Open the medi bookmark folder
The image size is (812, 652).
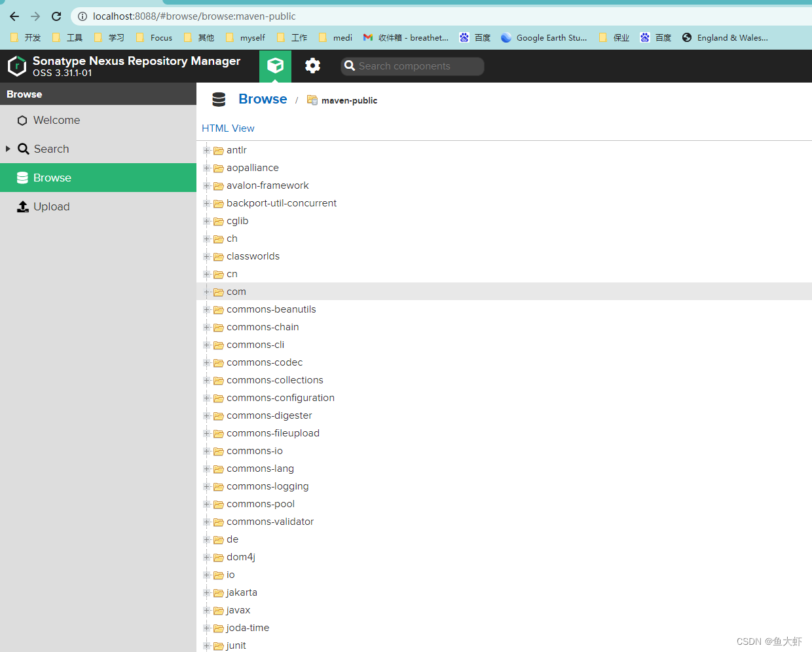pos(335,38)
